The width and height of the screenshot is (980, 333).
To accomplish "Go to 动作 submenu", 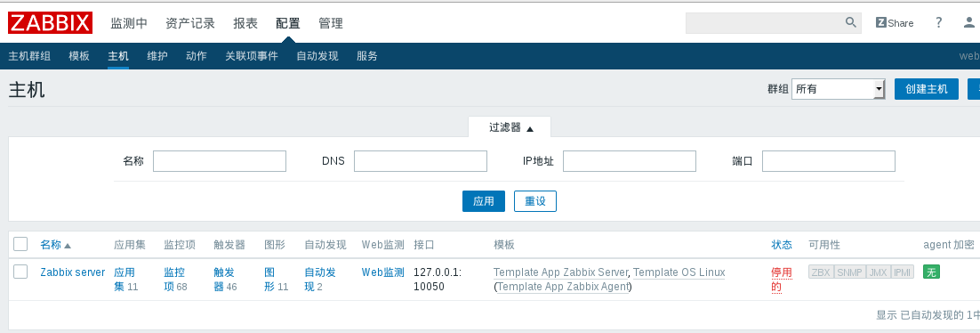I will (197, 56).
